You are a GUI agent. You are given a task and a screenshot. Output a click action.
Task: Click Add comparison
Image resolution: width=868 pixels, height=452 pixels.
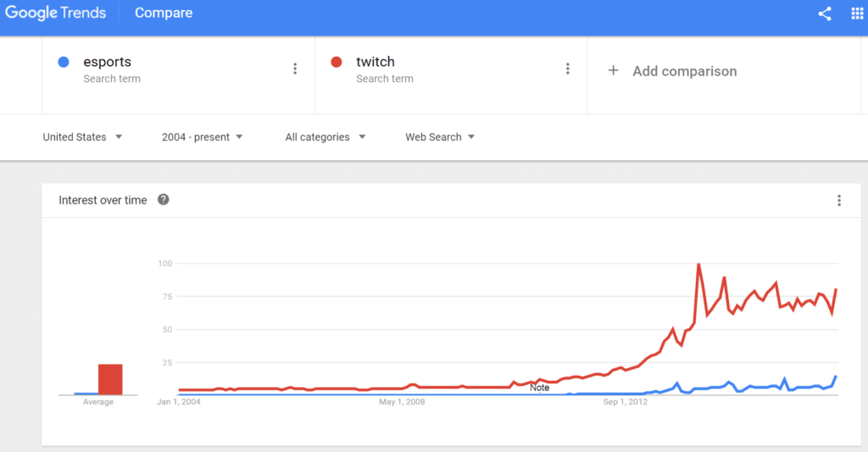pyautogui.click(x=685, y=71)
